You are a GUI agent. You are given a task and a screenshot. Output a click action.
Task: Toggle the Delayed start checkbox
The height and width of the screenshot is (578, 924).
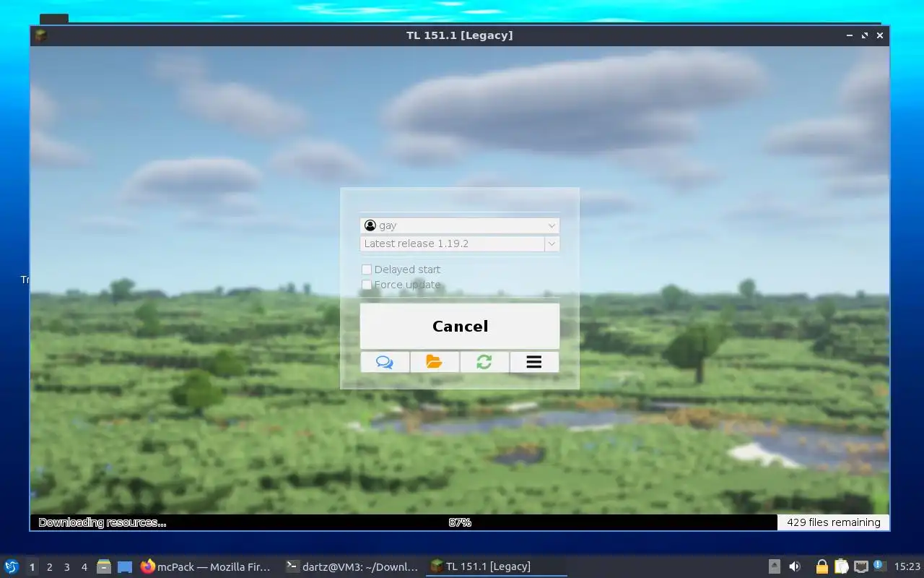click(x=367, y=269)
